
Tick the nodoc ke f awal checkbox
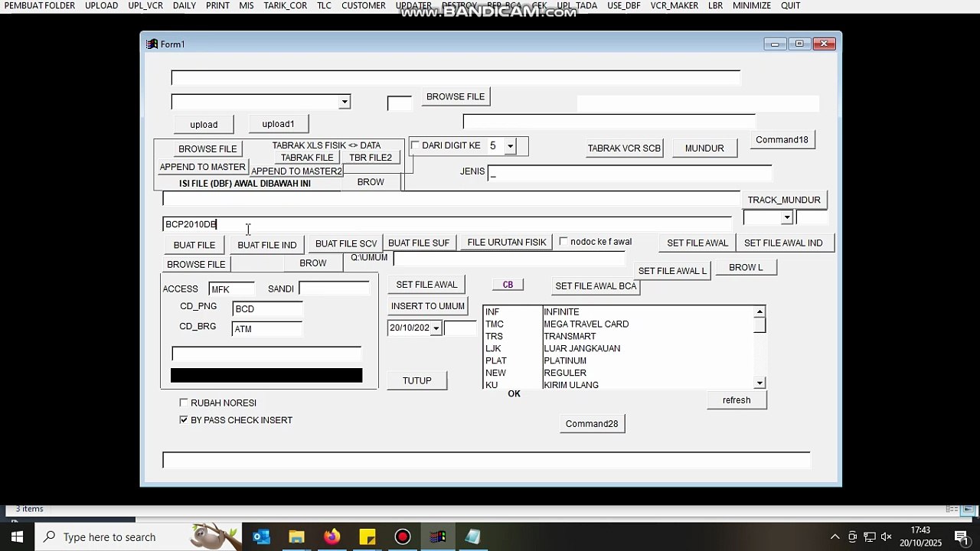click(x=563, y=242)
